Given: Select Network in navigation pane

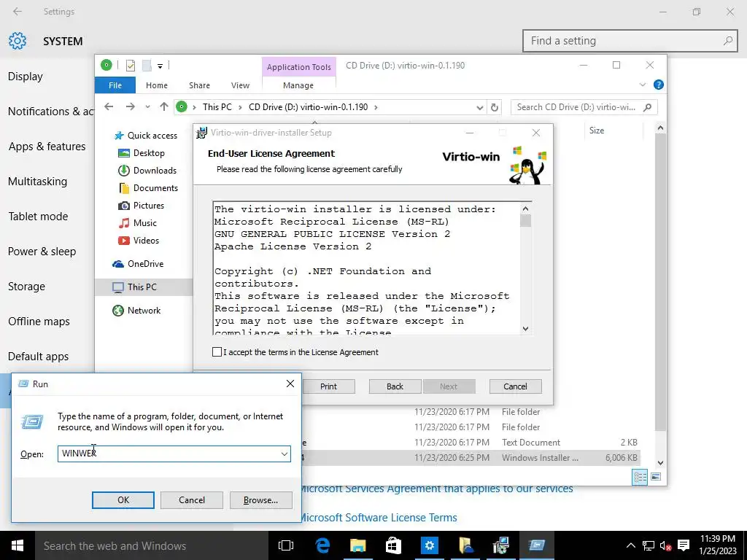Looking at the screenshot, I should 136,311.
